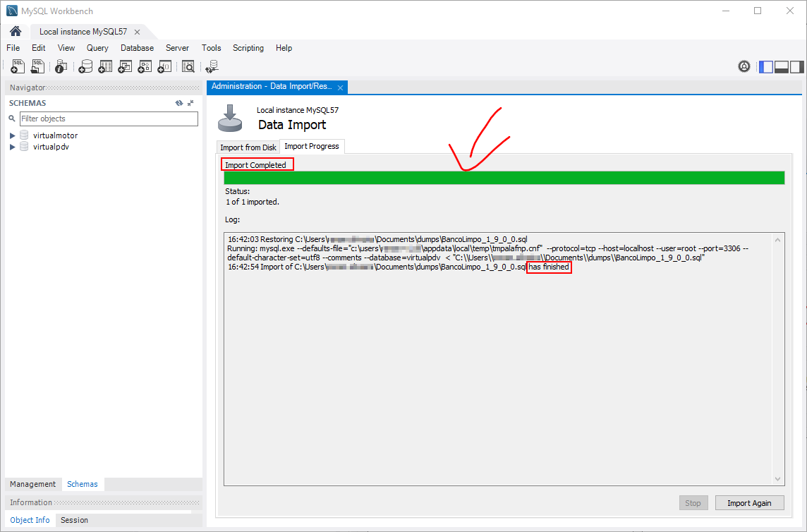Create a new stored procedure icon
Screen dimensions: 807x532
click(145, 66)
